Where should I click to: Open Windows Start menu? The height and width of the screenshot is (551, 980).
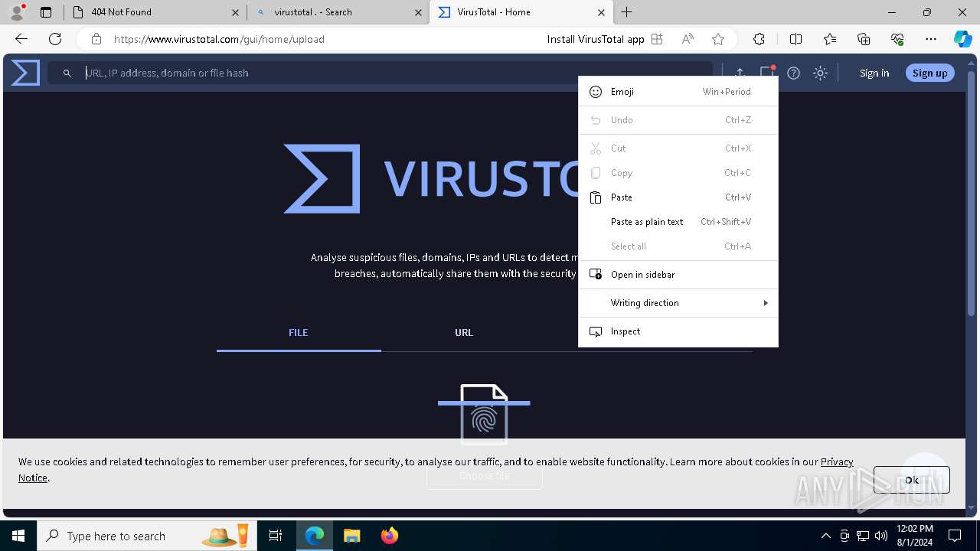(x=18, y=536)
